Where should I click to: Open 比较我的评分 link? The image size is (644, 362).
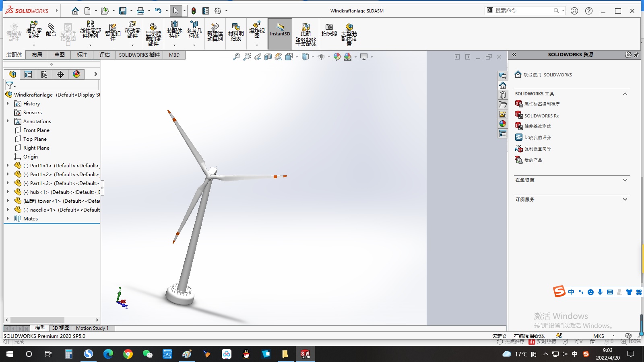click(x=538, y=138)
